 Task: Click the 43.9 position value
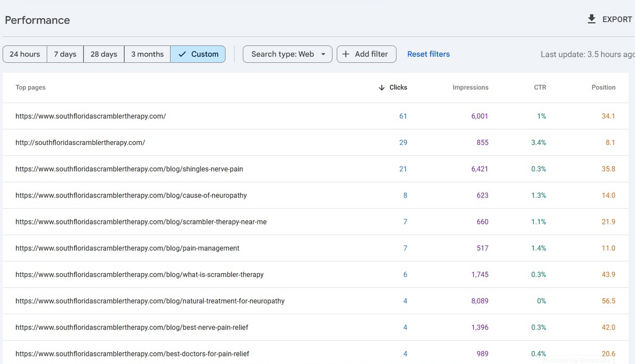point(608,275)
